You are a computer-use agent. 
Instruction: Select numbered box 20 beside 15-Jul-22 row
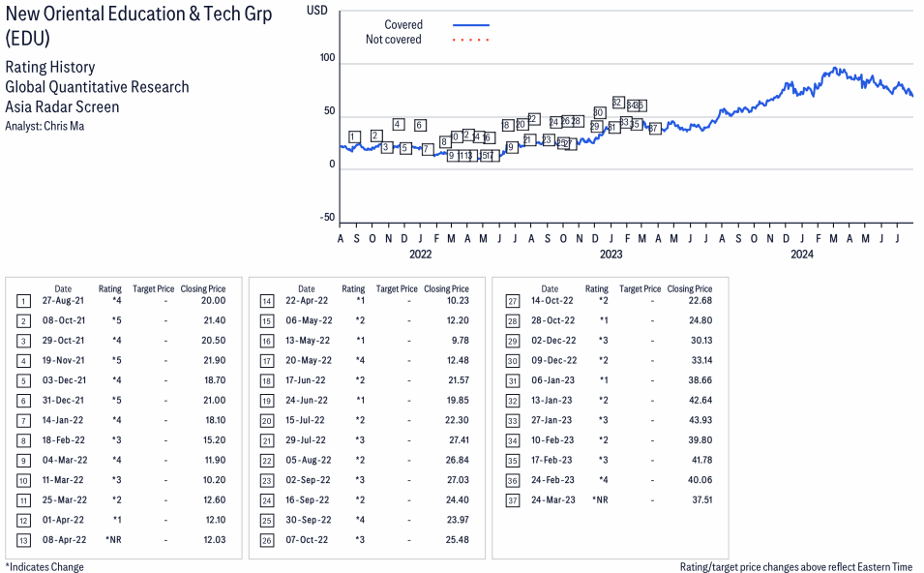267,420
